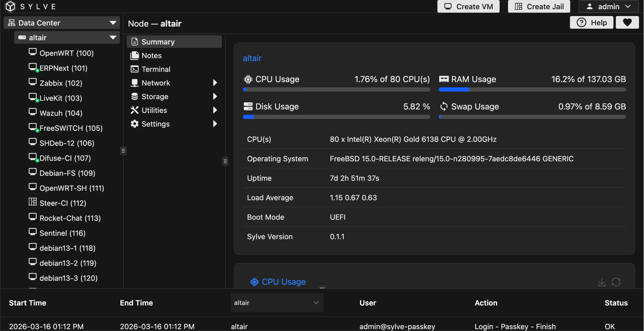The width and height of the screenshot is (644, 331).
Task: Click the Create VM button
Action: [468, 6]
